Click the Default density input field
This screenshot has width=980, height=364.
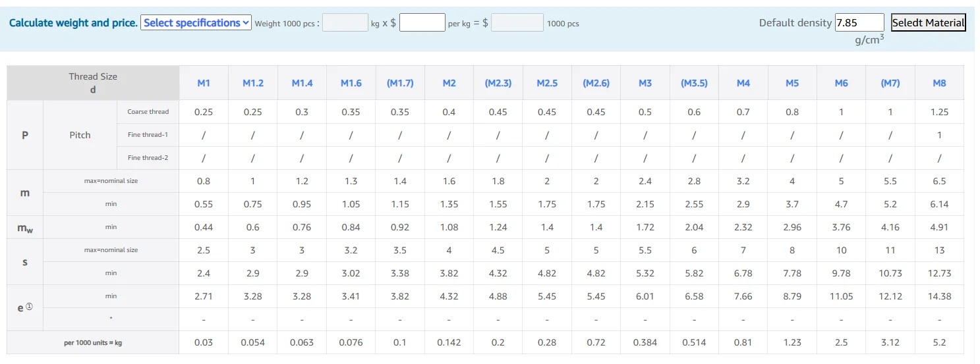click(x=859, y=23)
